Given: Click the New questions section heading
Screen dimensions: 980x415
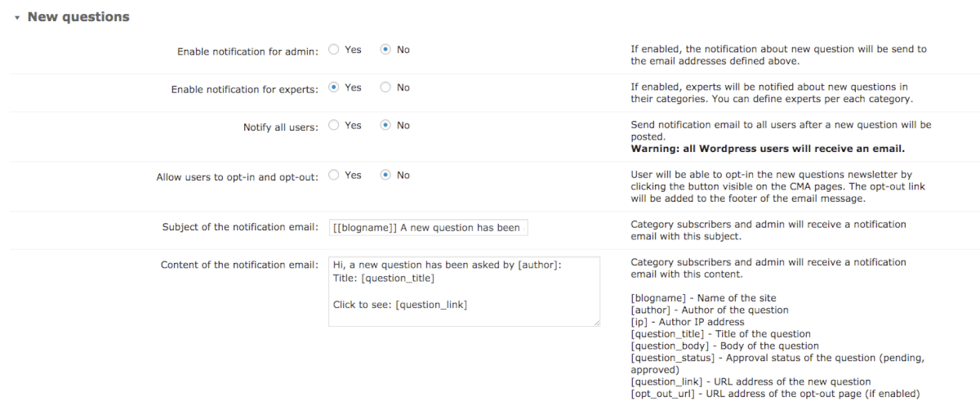Looking at the screenshot, I should 78,17.
